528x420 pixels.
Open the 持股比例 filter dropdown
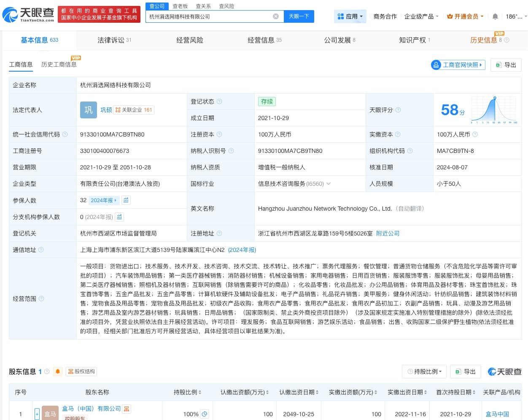[424, 372]
